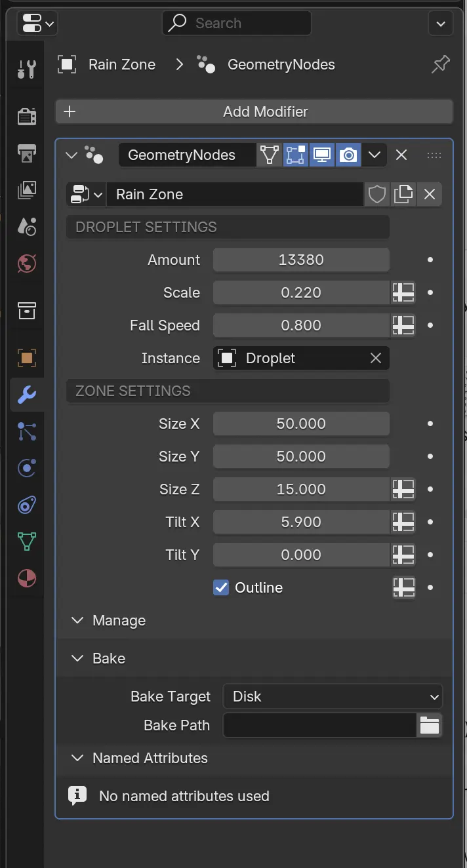
Task: Duplicate the Rain Zone node group
Action: 403,194
